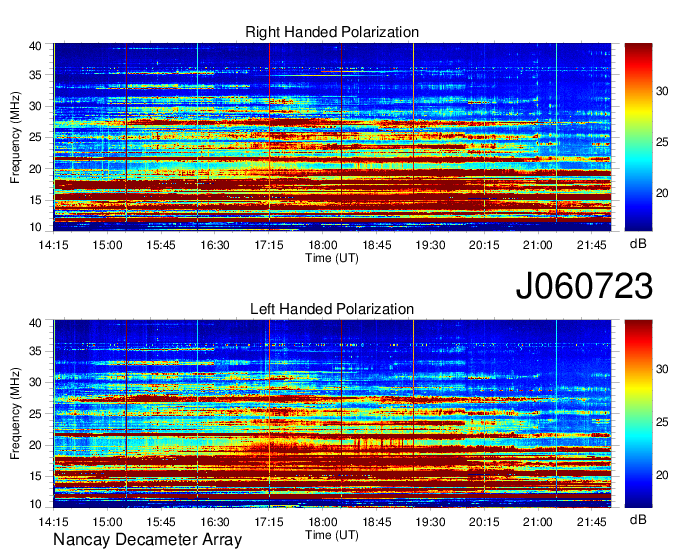This screenshot has width=680, height=552.
Task: Click the 30 dB mark on Right Handed color bar
Action: point(662,91)
